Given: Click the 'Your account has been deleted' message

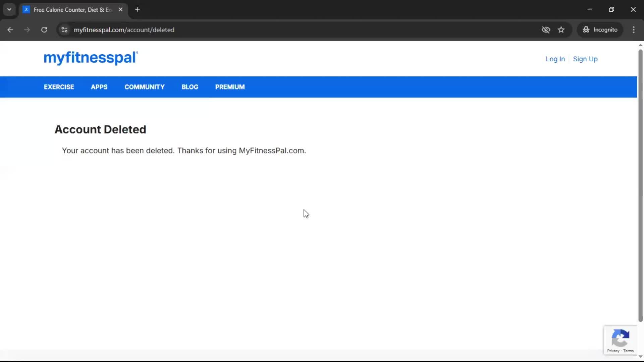Looking at the screenshot, I should [184, 151].
